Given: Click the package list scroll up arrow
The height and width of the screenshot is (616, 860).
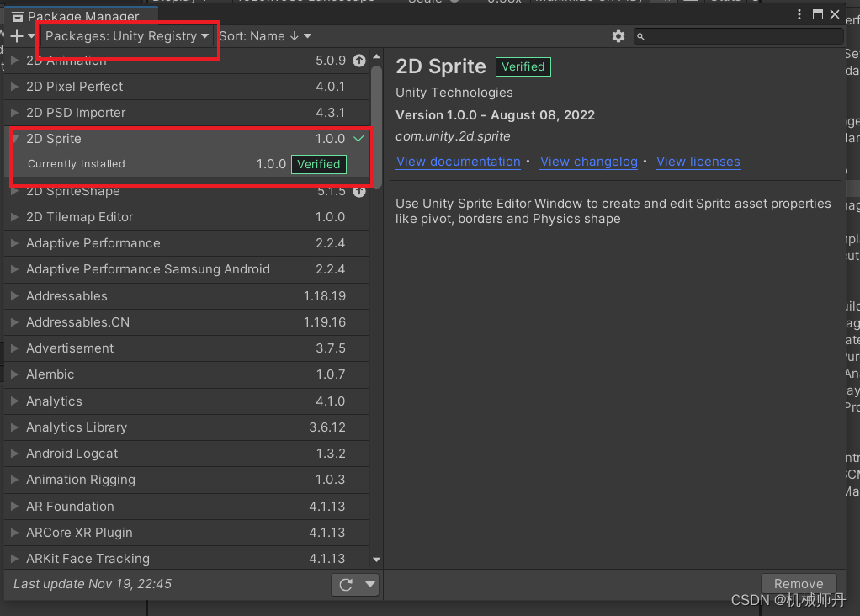Looking at the screenshot, I should (x=376, y=56).
